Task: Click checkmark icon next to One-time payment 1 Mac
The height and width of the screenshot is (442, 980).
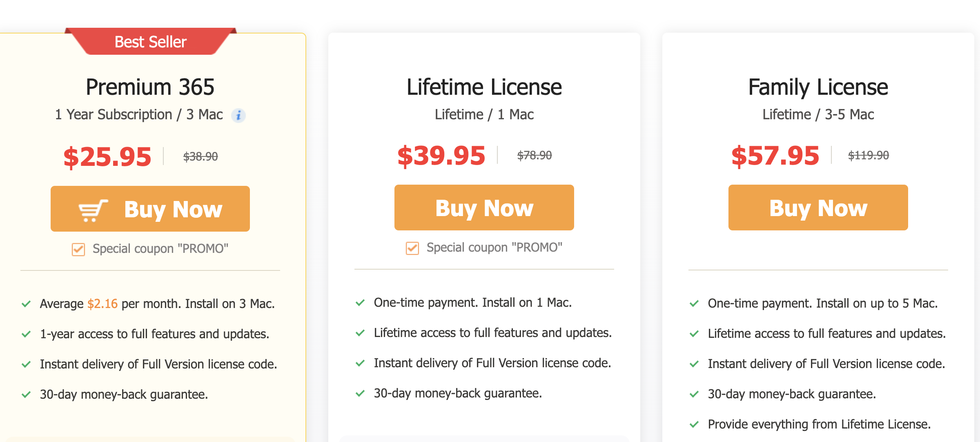Action: click(360, 303)
